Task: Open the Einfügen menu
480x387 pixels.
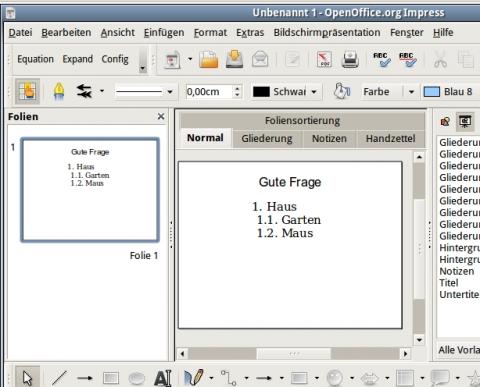Action: coord(164,33)
